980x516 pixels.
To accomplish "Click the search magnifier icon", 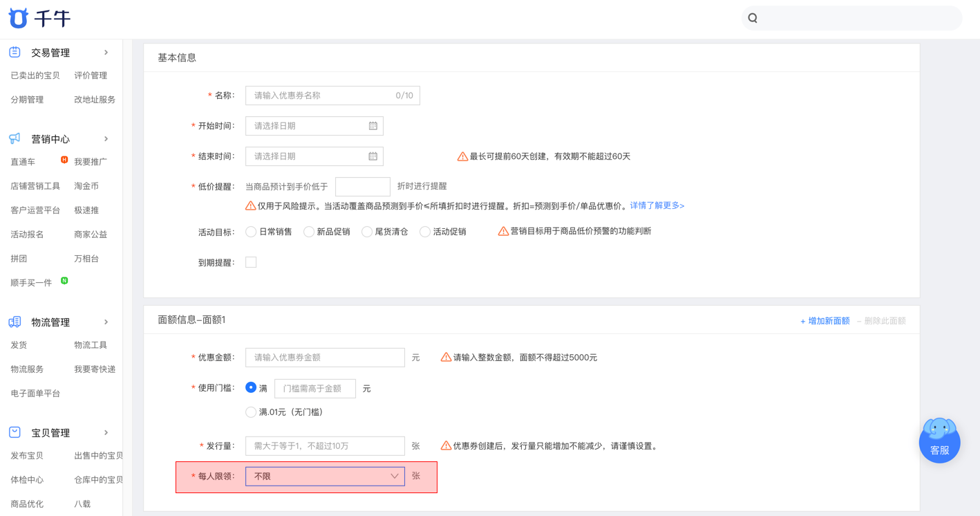I will tap(753, 18).
